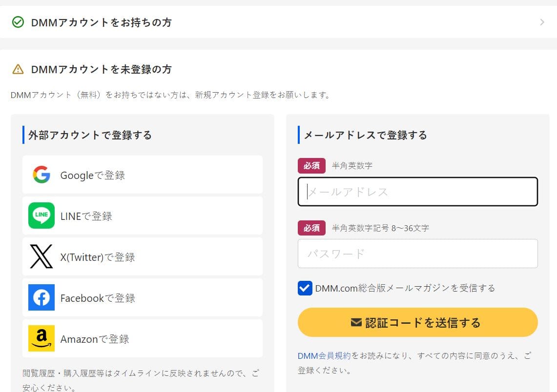Select X(Twitter)で登録
The height and width of the screenshot is (392, 557).
pyautogui.click(x=143, y=256)
